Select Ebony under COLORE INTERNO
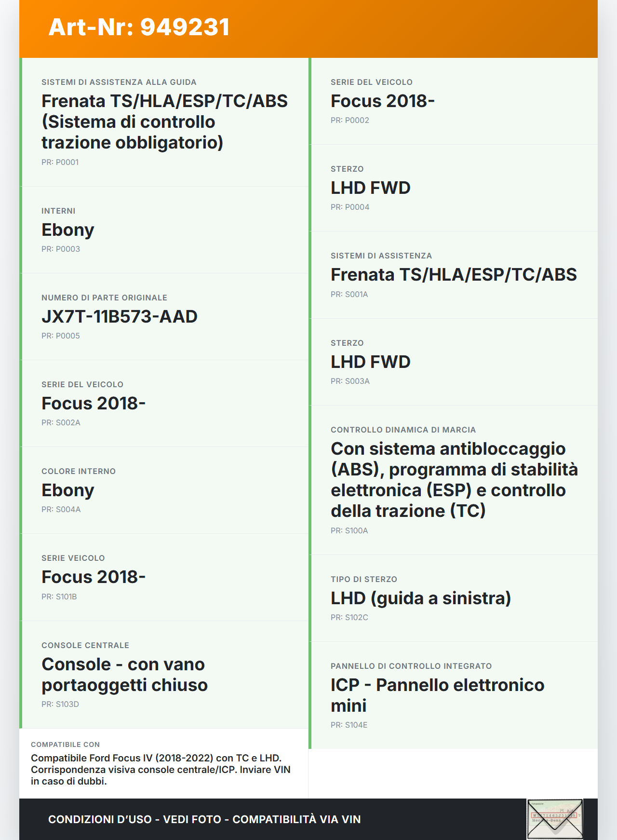The height and width of the screenshot is (840, 617). [x=68, y=490]
